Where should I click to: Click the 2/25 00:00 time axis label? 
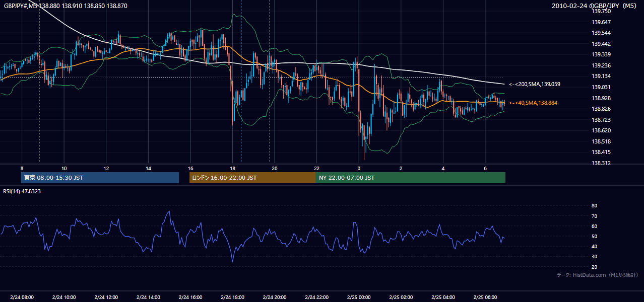click(x=359, y=297)
